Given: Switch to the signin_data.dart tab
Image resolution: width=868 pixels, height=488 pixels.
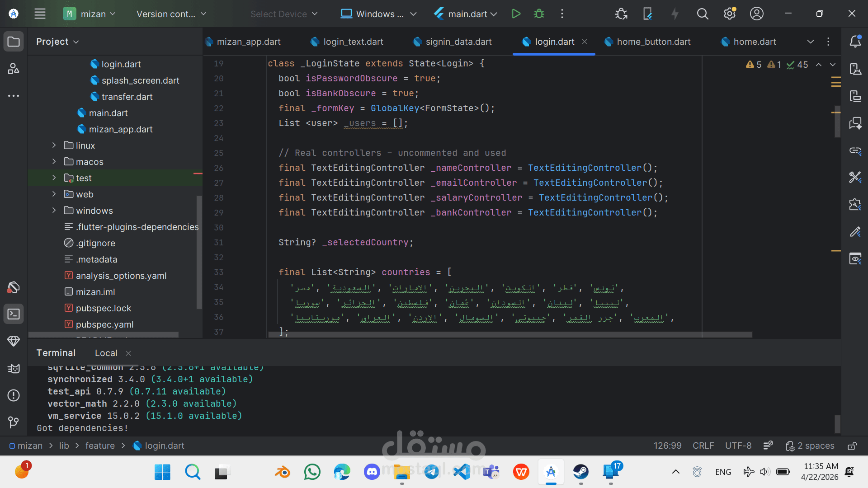Looking at the screenshot, I should (x=458, y=42).
